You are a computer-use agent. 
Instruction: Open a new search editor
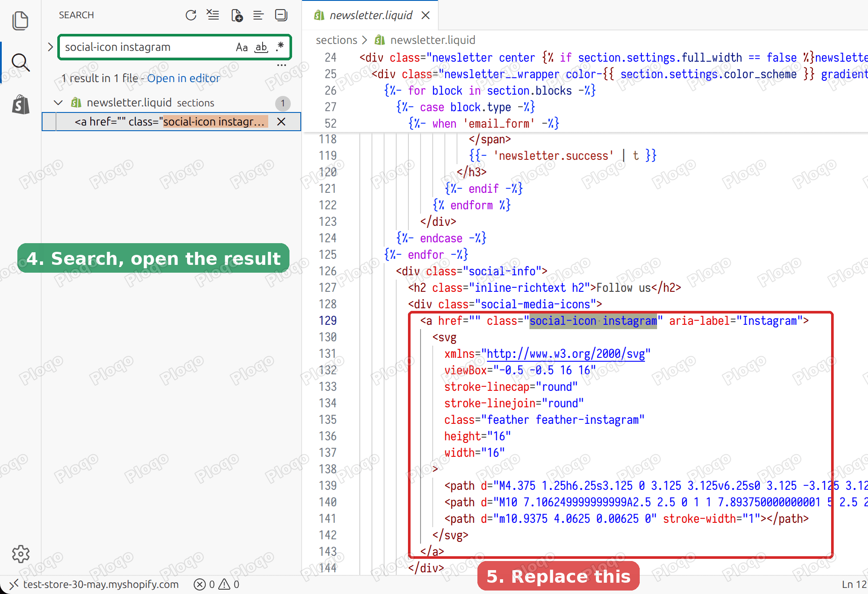click(237, 15)
